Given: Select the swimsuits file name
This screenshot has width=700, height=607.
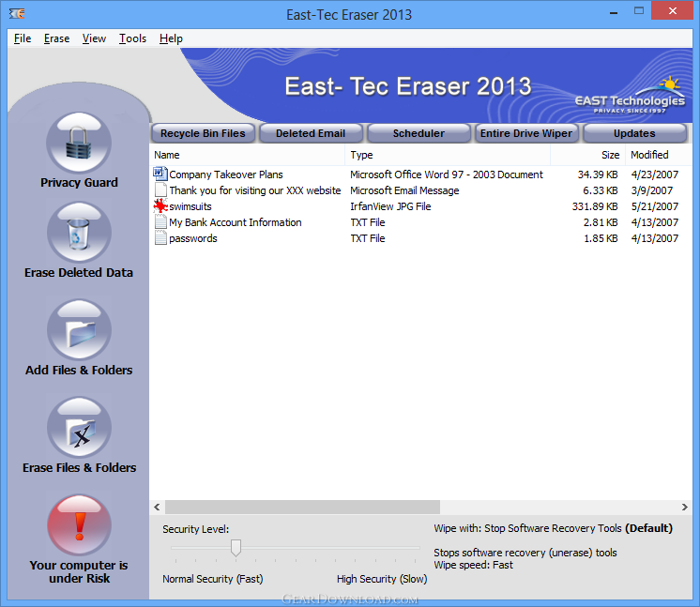Looking at the screenshot, I should click(x=190, y=206).
